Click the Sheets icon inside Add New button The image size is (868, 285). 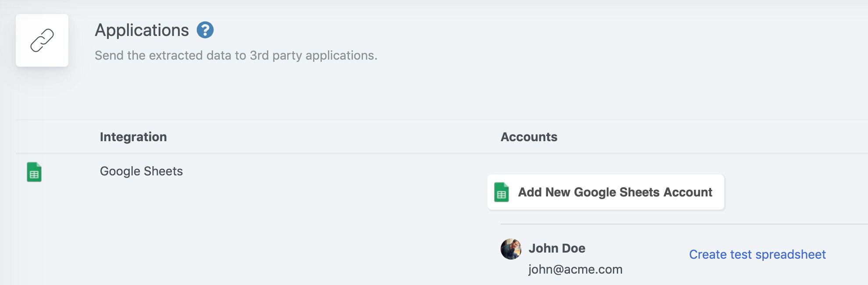[502, 192]
